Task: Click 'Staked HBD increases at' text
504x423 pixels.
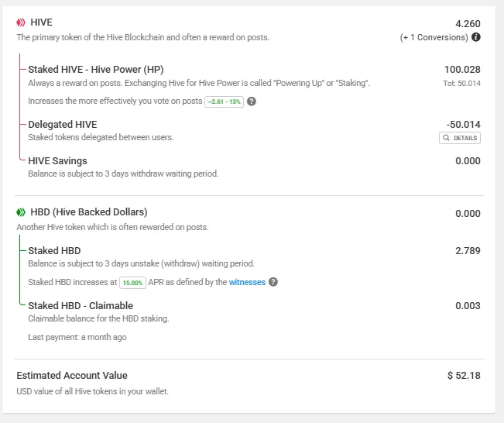Action: tap(73, 282)
